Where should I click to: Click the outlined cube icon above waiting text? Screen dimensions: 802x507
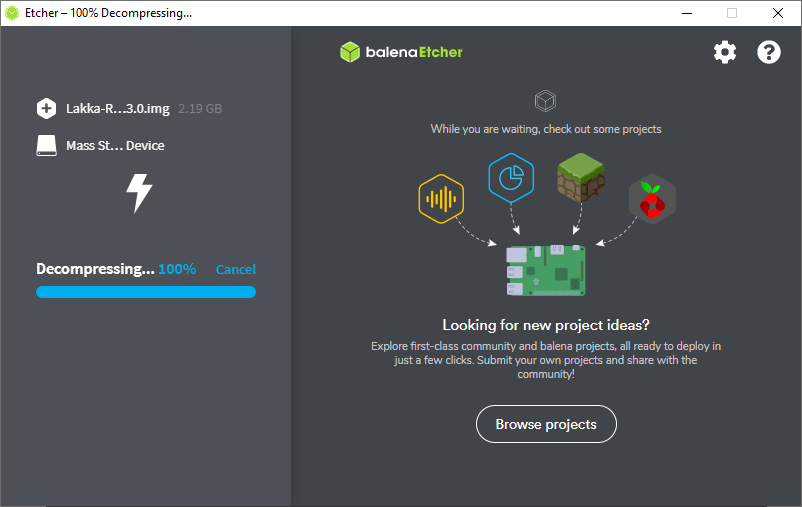(x=545, y=101)
